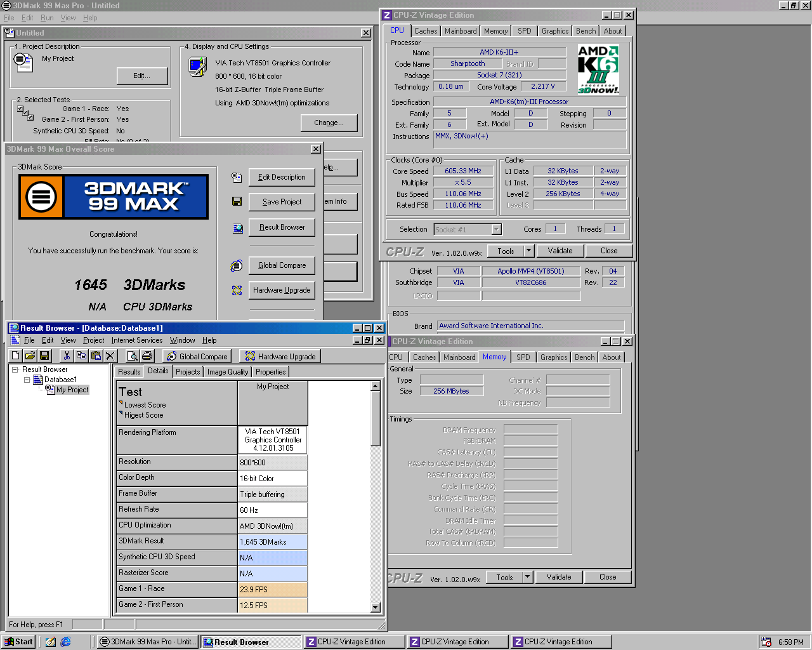The image size is (812, 650).
Task: Click the Print icon in Result Browser toolbar
Action: pos(147,356)
